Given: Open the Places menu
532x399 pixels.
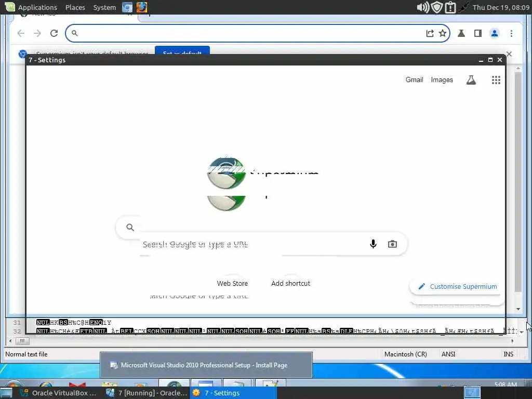Looking at the screenshot, I should click(75, 7).
